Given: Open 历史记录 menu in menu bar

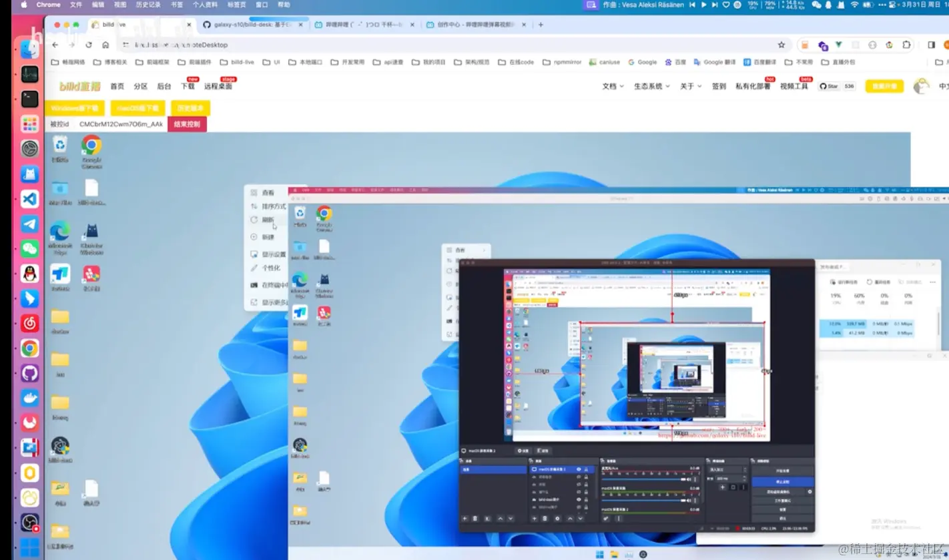Looking at the screenshot, I should 148,5.
